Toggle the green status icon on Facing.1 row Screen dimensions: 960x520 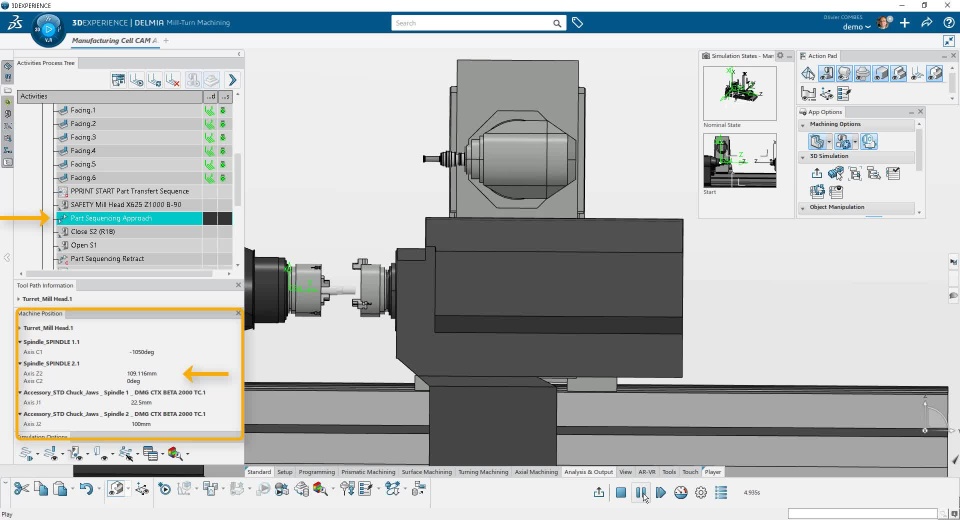[209, 110]
